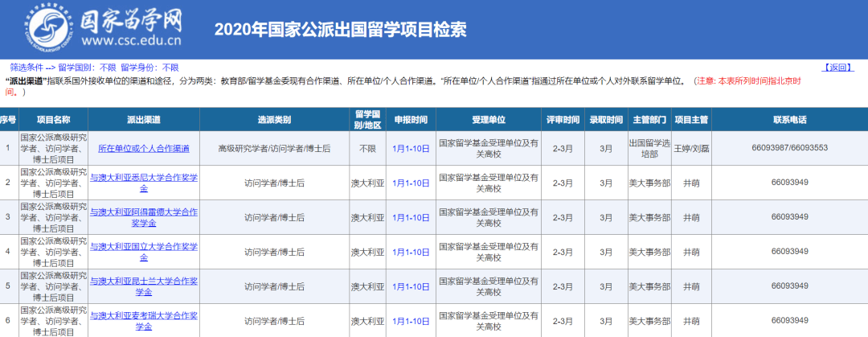This screenshot has height=337, width=868.
Task: Click 不限 country cell in row 1
Action: point(367,148)
